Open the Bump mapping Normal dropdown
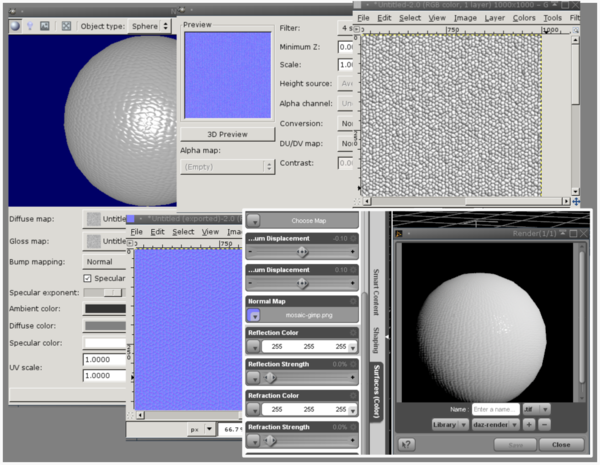 click(104, 262)
